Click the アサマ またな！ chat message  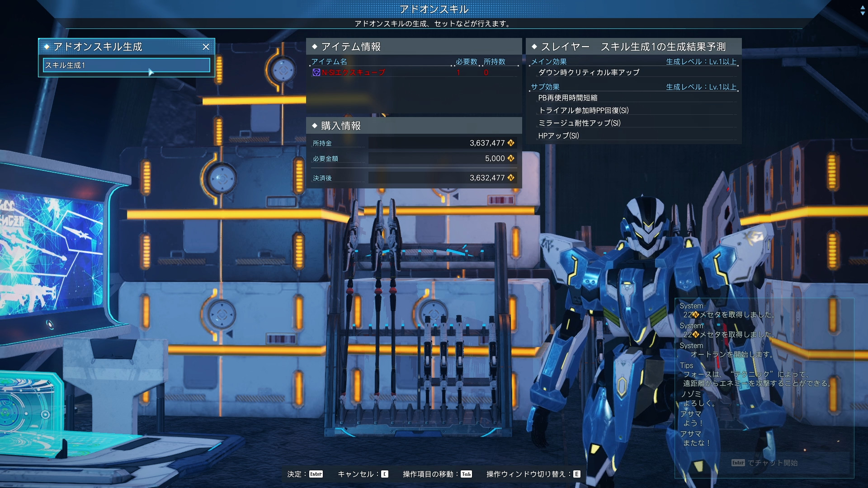[x=696, y=439]
